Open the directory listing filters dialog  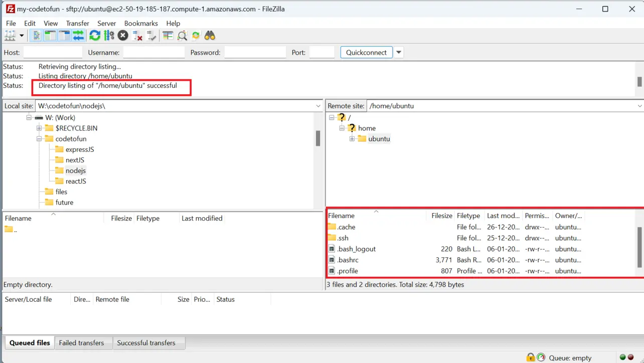168,36
